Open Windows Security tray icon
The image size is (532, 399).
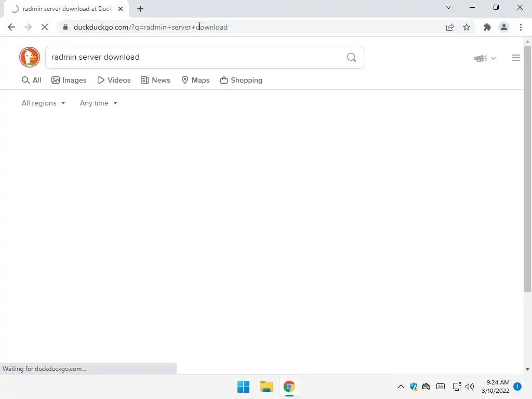(414, 387)
